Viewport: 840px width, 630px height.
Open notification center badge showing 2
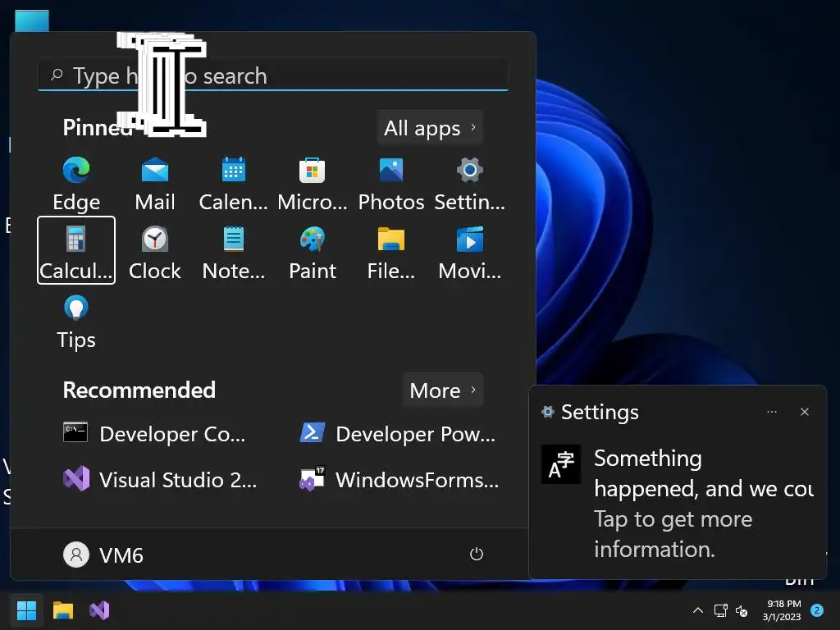(x=817, y=610)
